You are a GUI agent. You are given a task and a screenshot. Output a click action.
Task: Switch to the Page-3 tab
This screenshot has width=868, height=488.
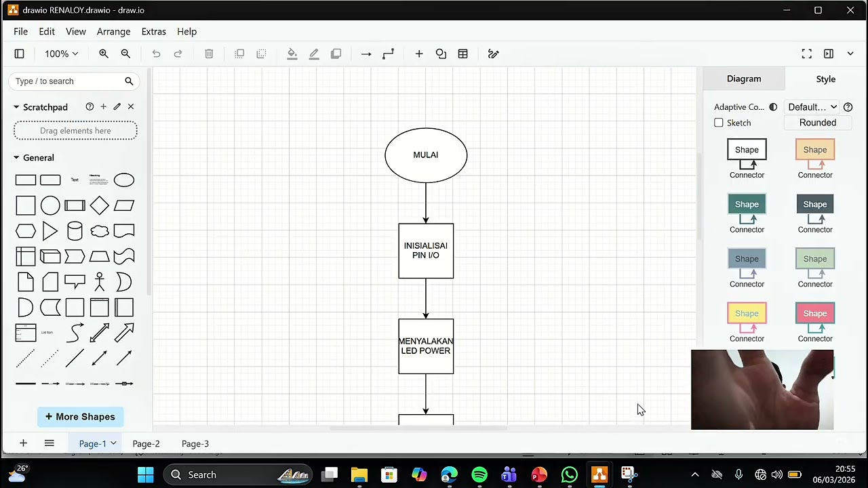(195, 444)
